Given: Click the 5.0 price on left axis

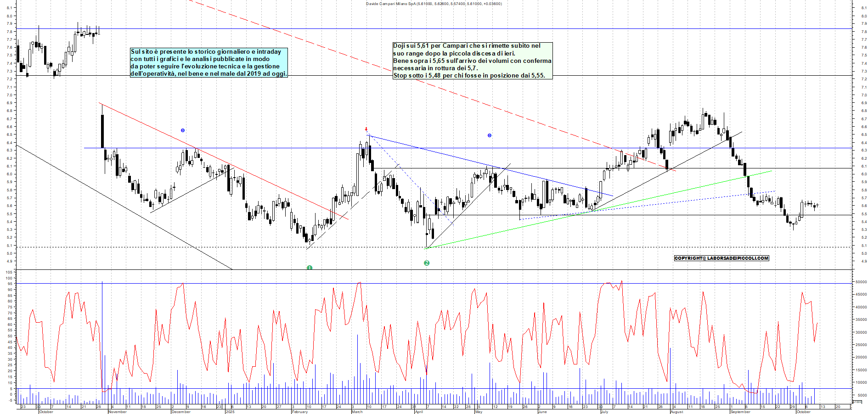Looking at the screenshot, I should pos(9,253).
